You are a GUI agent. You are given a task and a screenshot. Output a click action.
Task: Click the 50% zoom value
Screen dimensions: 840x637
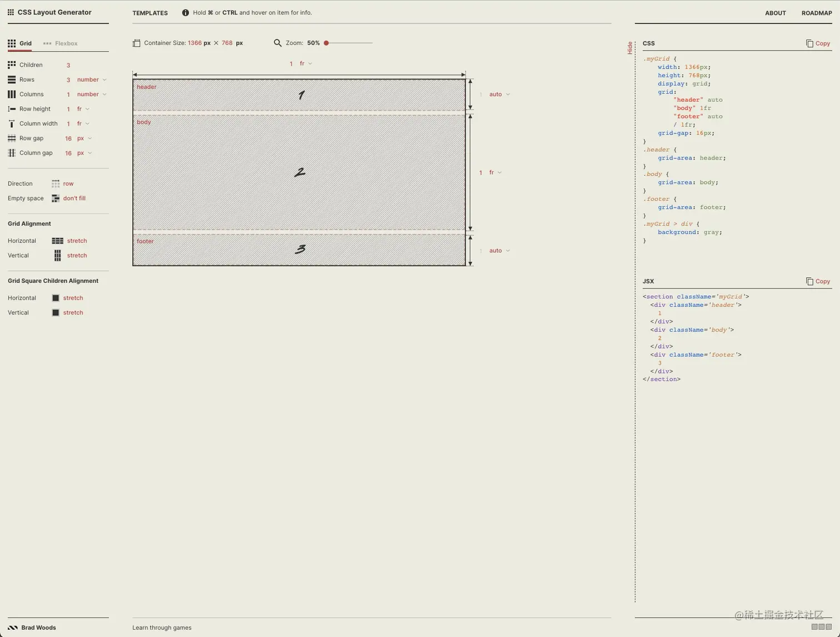pos(313,43)
